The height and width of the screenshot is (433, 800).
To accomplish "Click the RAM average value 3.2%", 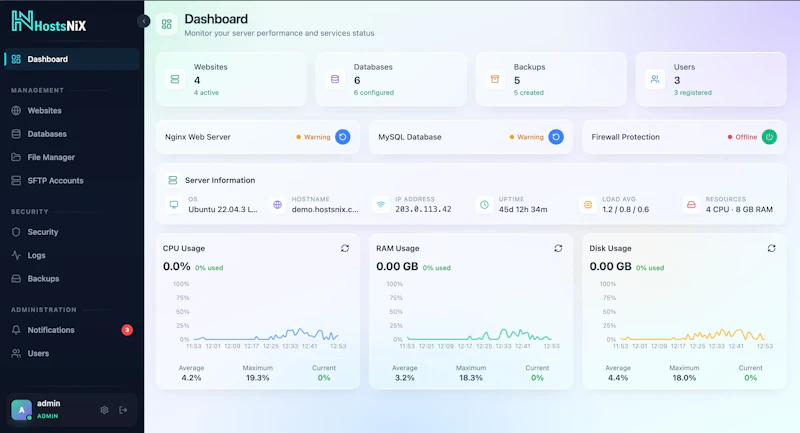I will 405,378.
